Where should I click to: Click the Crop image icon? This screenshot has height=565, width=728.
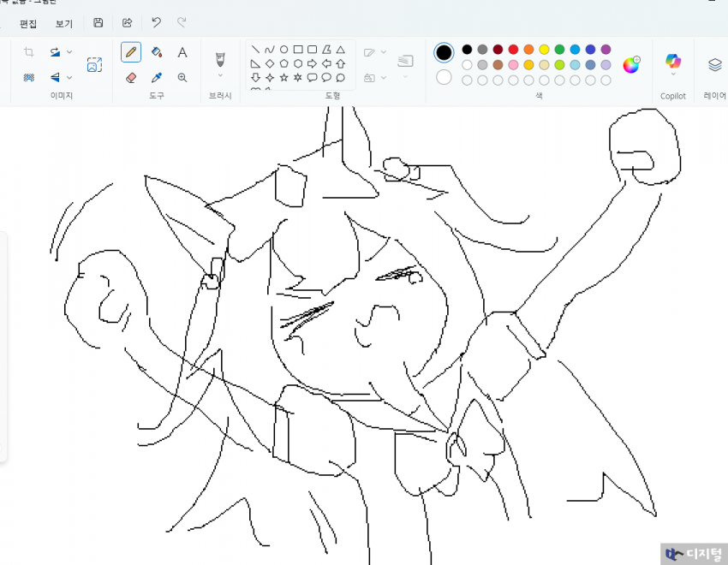[x=29, y=52]
